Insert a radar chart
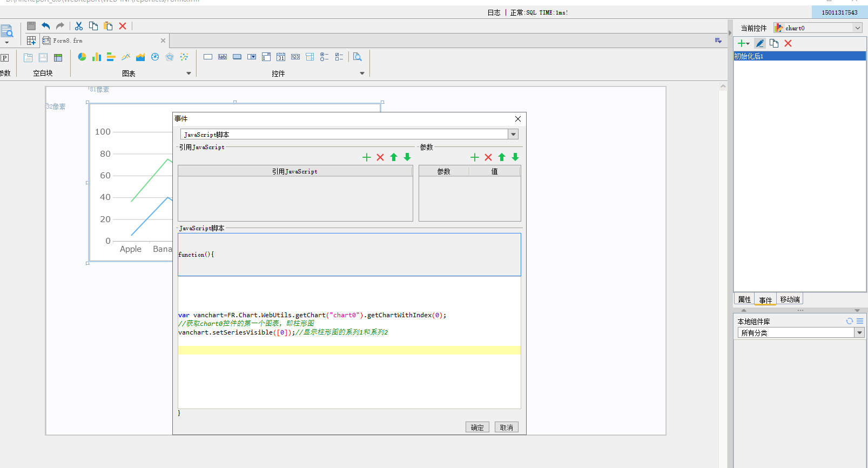 coord(170,57)
